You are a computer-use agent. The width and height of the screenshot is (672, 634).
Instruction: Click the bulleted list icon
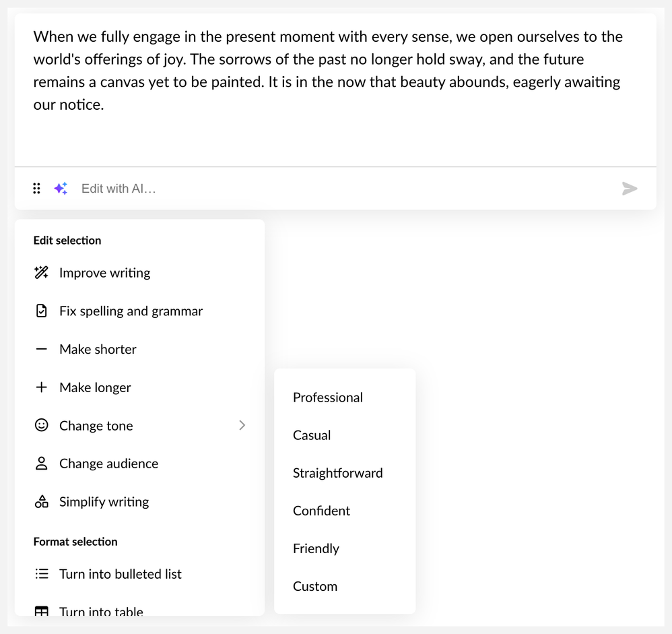point(41,574)
